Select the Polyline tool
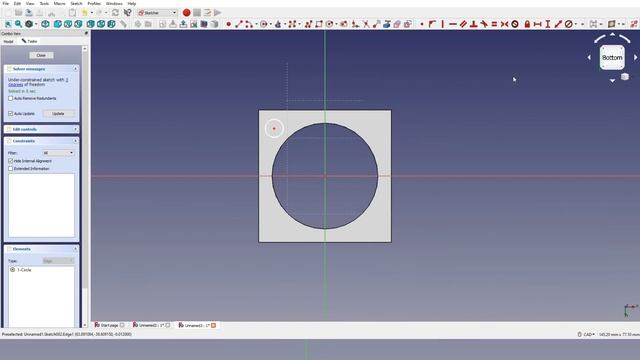640x360 pixels. pyautogui.click(x=308, y=24)
